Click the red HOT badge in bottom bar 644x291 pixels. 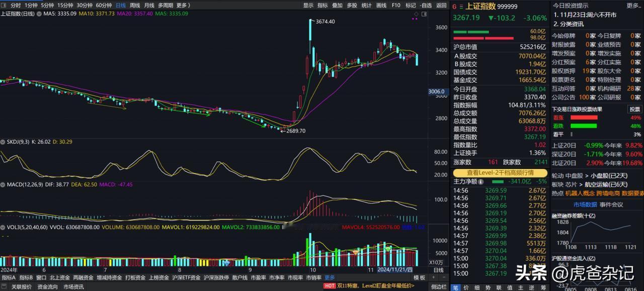[329, 286]
